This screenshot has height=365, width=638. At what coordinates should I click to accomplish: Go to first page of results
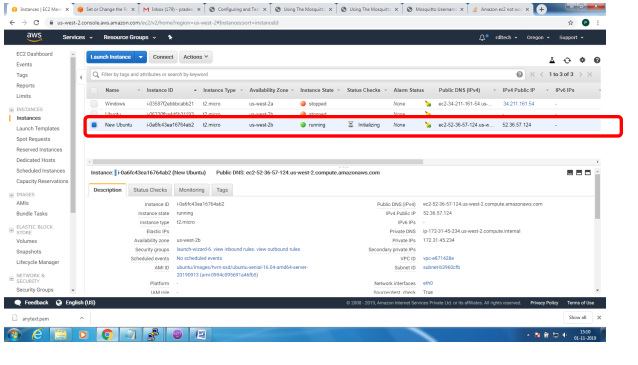533,74
